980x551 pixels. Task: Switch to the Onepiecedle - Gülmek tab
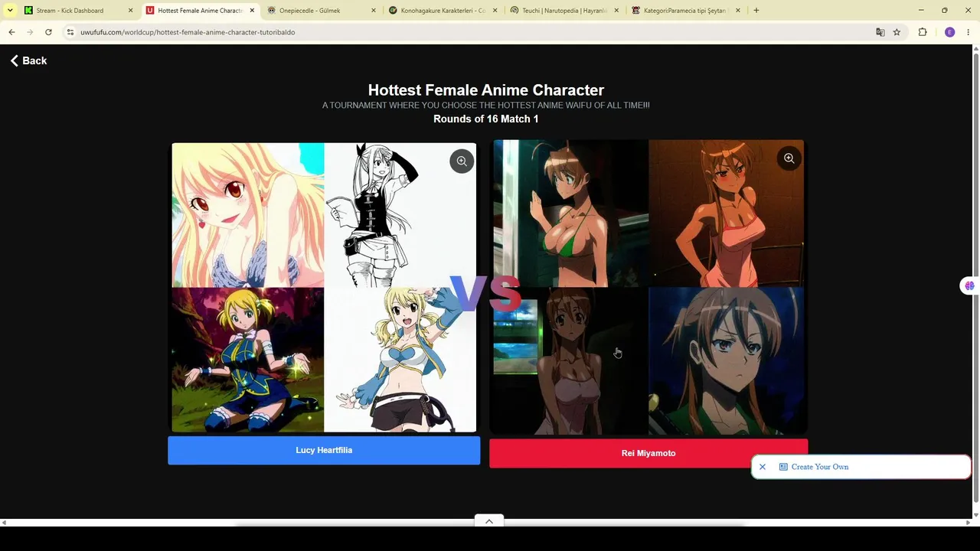coord(321,11)
